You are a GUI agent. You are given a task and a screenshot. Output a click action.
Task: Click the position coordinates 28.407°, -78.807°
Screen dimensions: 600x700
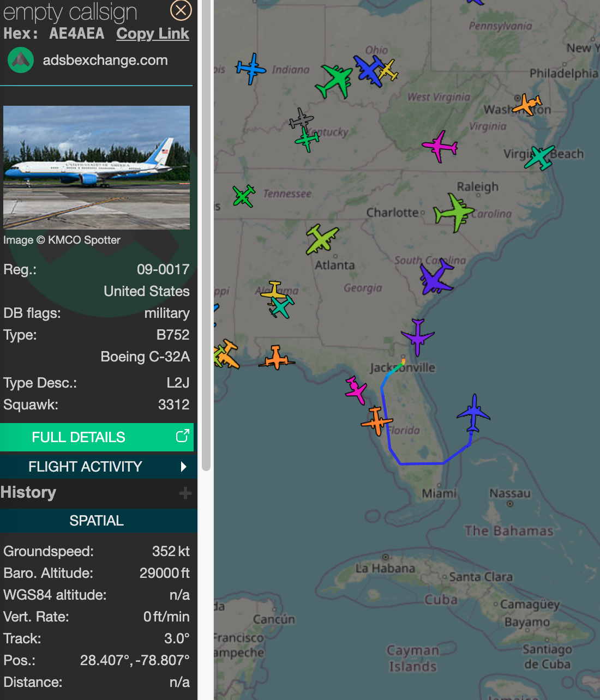pos(135,660)
